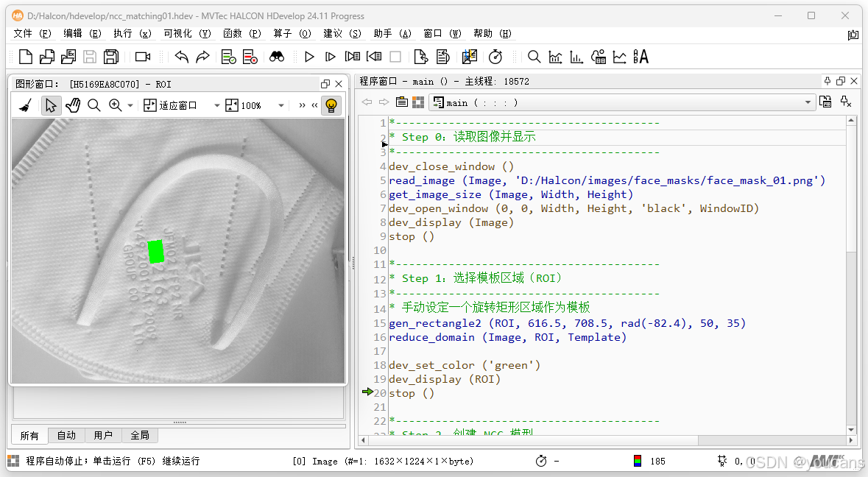Create a new program file
868x477 pixels.
coord(26,57)
